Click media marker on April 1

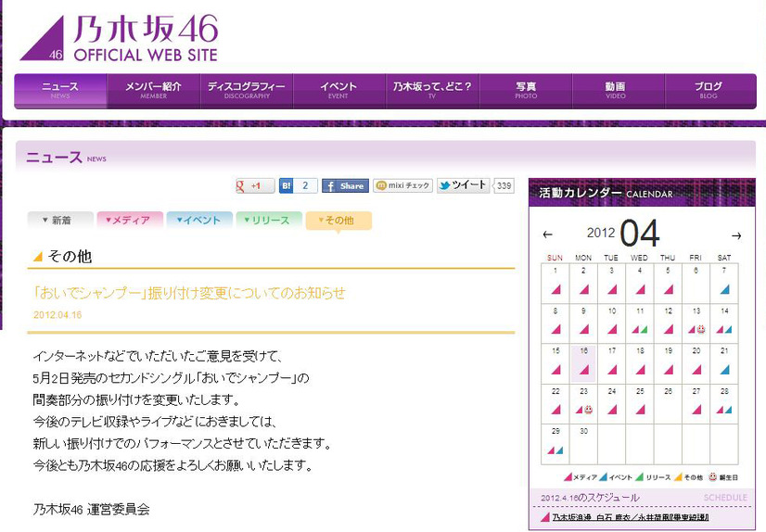click(x=555, y=289)
